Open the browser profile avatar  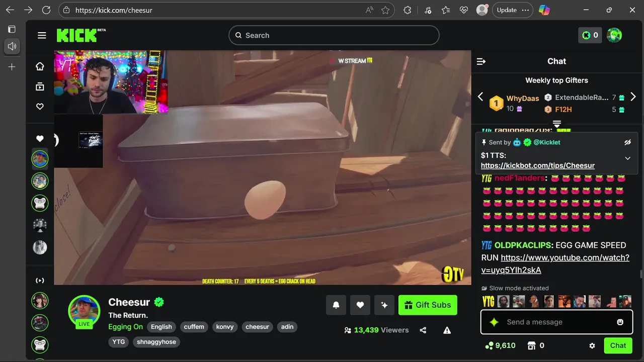(482, 10)
